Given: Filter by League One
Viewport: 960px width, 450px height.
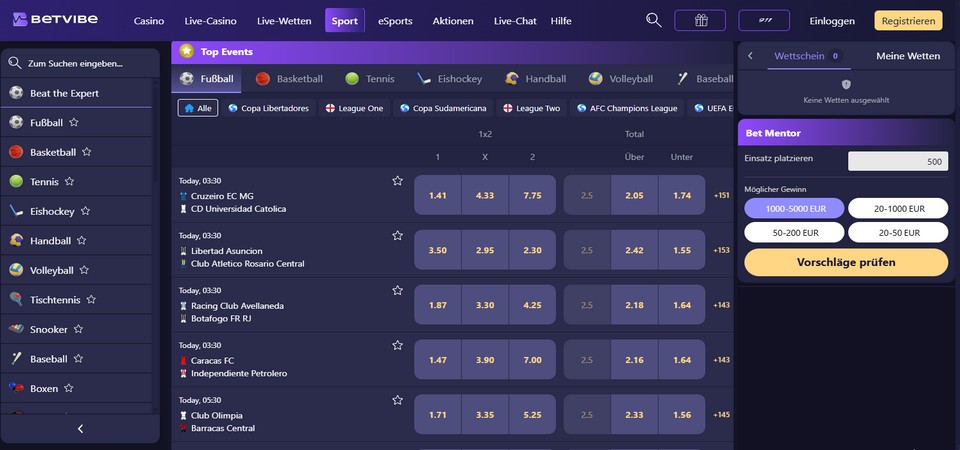Looking at the screenshot, I should (354, 108).
